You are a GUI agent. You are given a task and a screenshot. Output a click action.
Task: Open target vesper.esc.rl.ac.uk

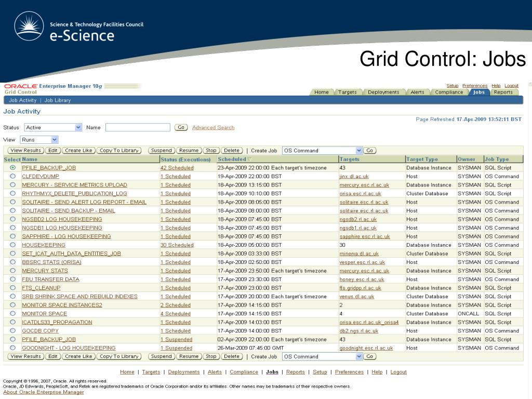[362, 262]
